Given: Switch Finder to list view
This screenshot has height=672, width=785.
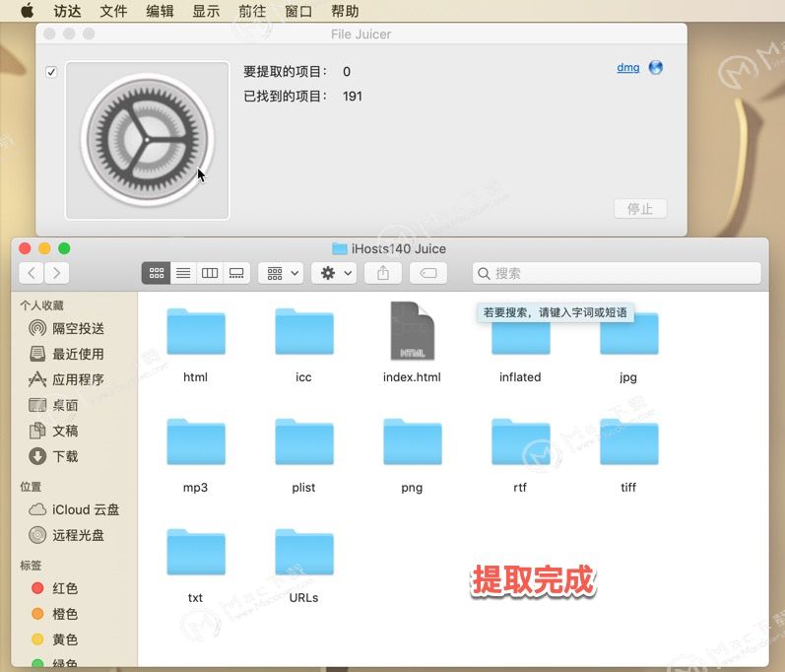Looking at the screenshot, I should pos(183,273).
